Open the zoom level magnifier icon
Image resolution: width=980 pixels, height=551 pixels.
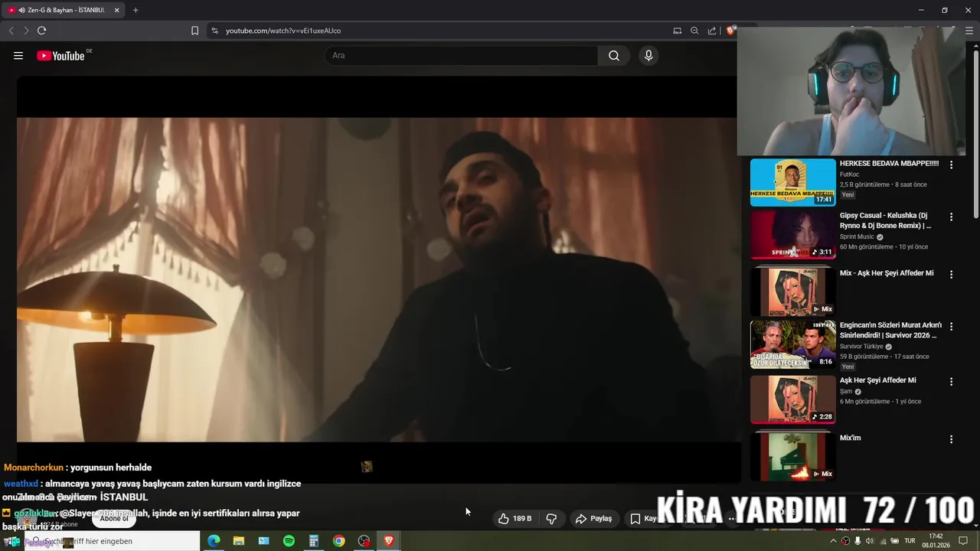click(x=694, y=31)
